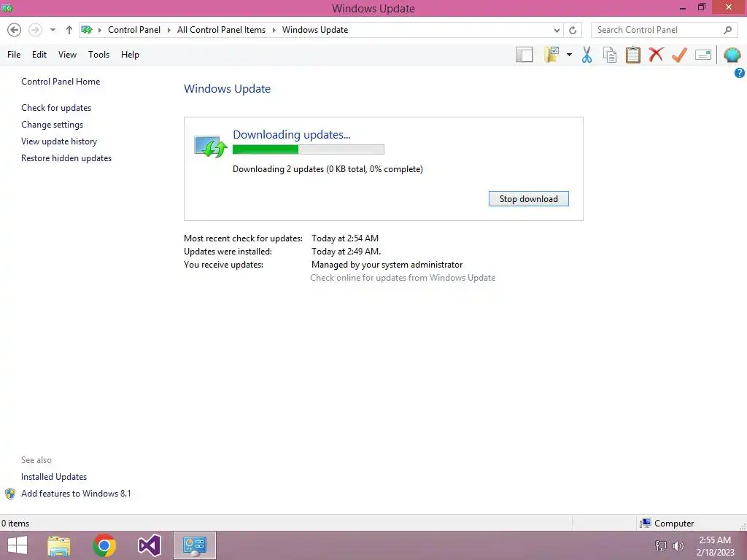The width and height of the screenshot is (747, 560).
Task: Click the Computer status bar entry
Action: pyautogui.click(x=667, y=524)
